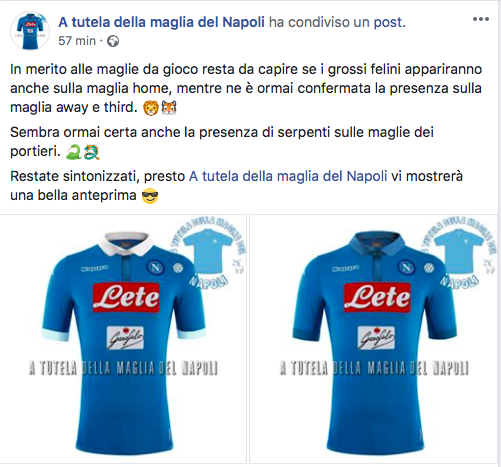
Task: Click the Napoli crest on left jersey
Action: pos(155,267)
